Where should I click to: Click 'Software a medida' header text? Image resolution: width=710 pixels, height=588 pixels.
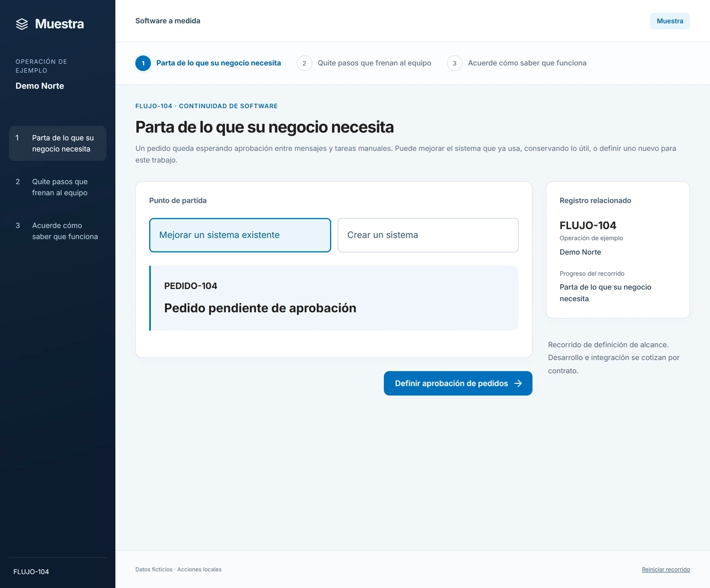(168, 21)
